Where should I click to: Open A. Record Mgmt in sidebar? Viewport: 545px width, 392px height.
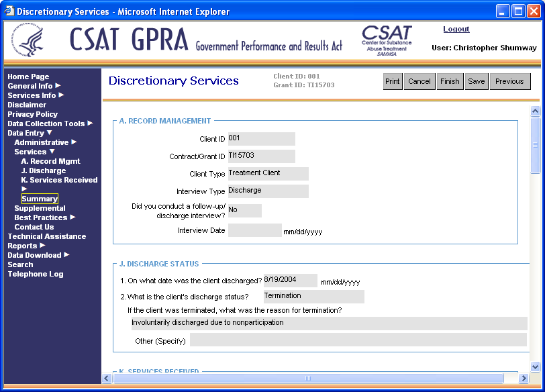[x=50, y=161]
